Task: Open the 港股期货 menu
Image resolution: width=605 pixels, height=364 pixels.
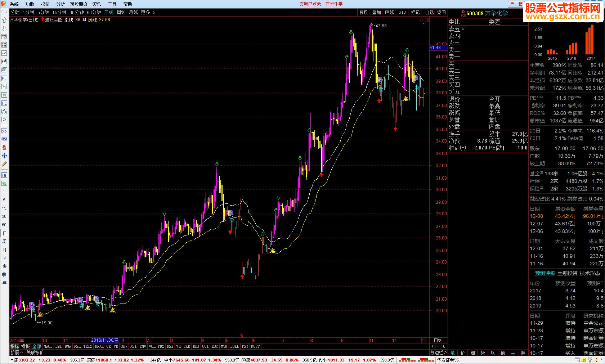Action: (x=79, y=4)
